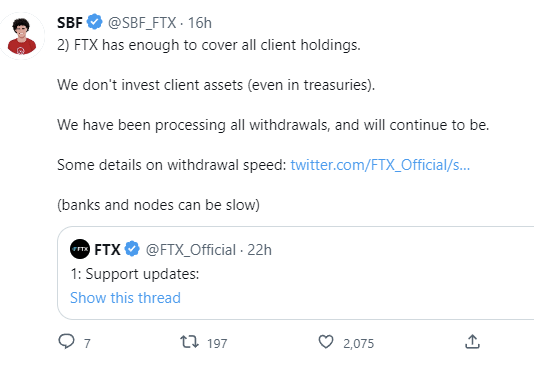The image size is (534, 377).
Task: Select Show this thread link
Action: coord(125,298)
